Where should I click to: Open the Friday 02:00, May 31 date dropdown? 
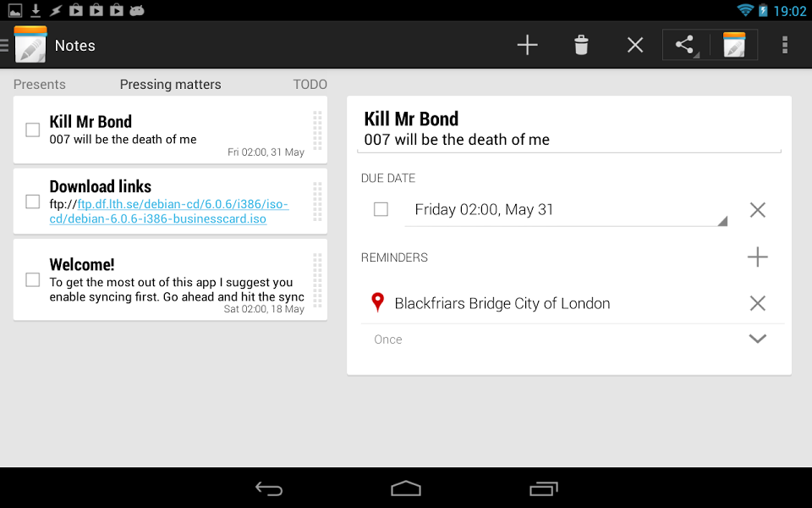[x=565, y=210]
